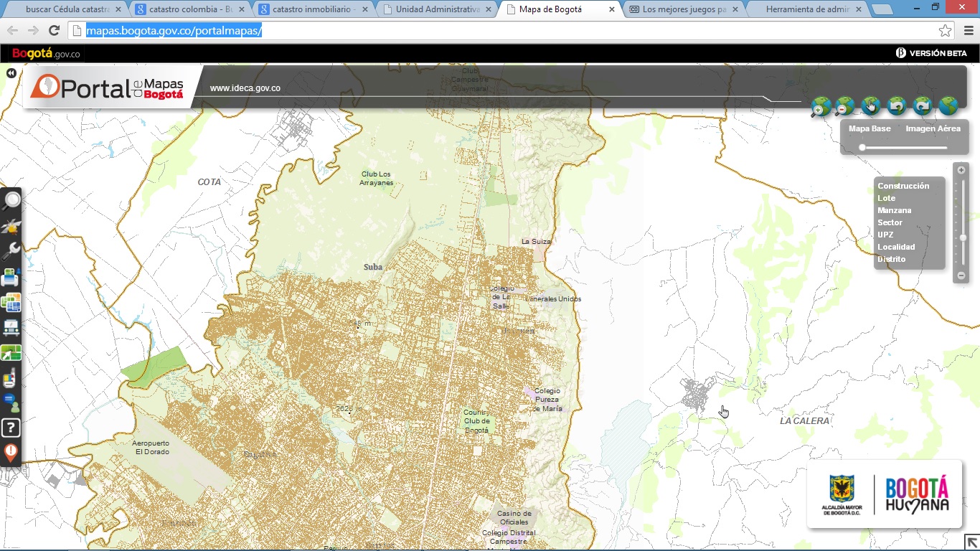Show full extent with plain globe icon
Image resolution: width=980 pixels, height=551 pixels.
tap(948, 106)
